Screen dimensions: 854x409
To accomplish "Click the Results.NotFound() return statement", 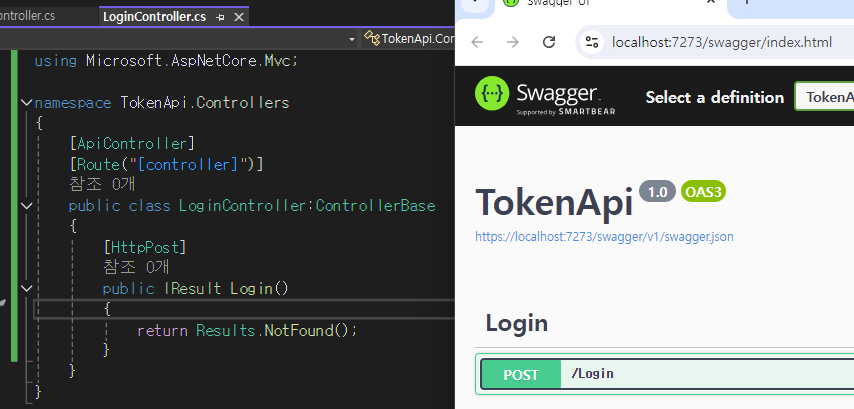I will (x=247, y=331).
